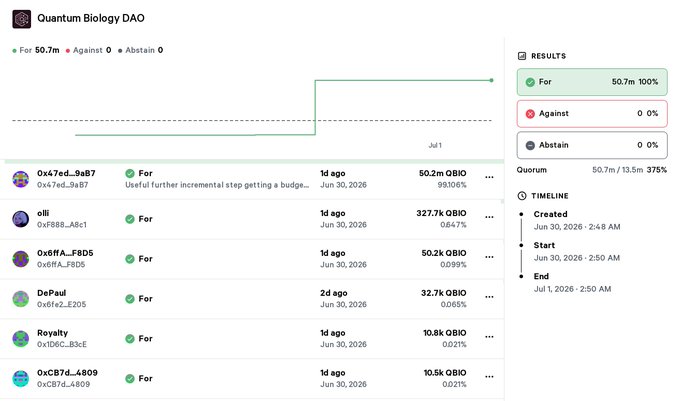
Task: Click the green For check icon in olli's row
Action: pos(130,219)
